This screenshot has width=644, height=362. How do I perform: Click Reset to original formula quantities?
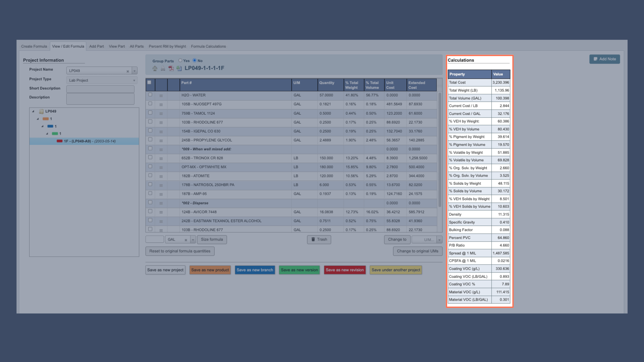point(179,251)
